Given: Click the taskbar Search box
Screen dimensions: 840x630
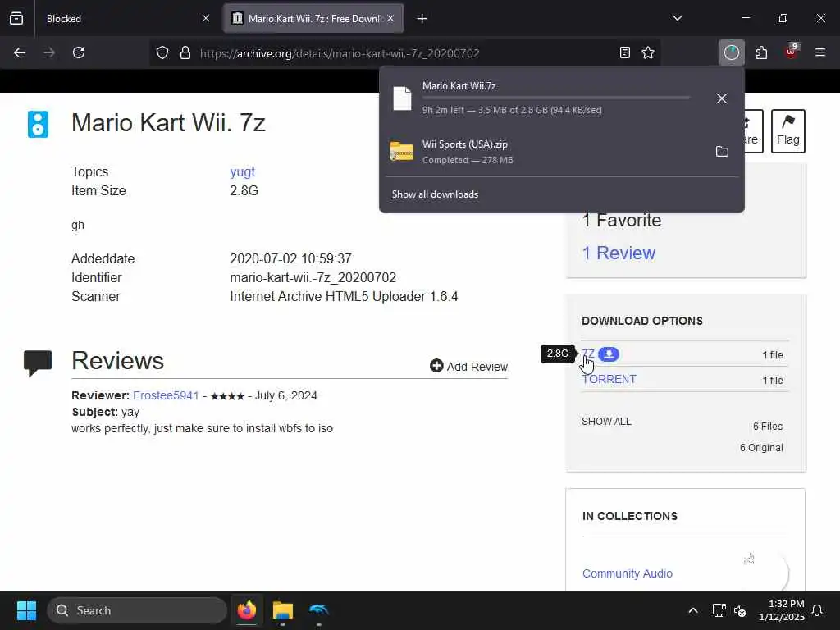Looking at the screenshot, I should (x=137, y=610).
